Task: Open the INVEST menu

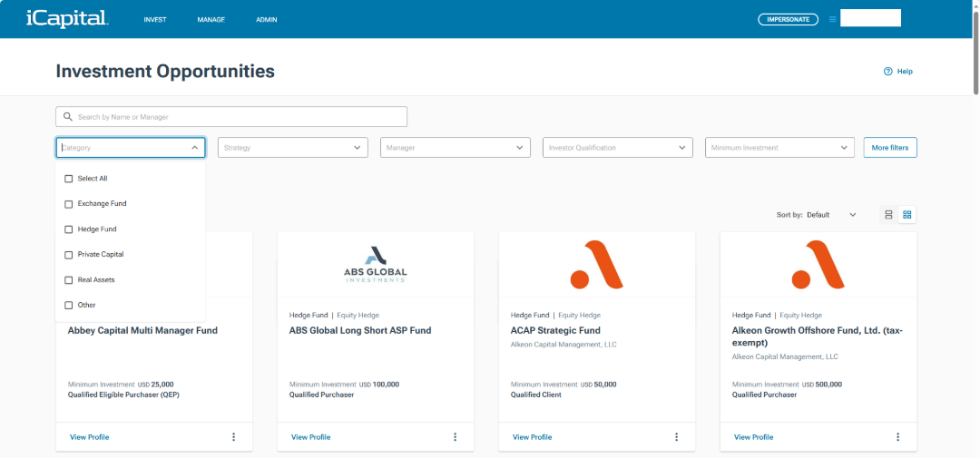Action: 155,19
